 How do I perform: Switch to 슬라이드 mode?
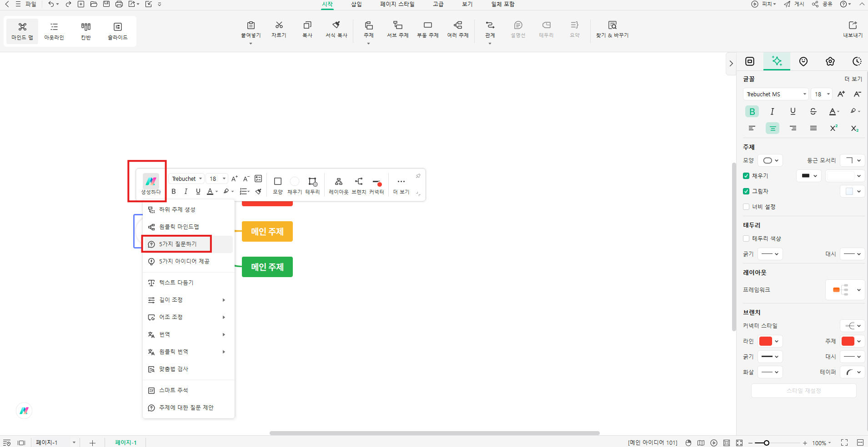pos(118,31)
